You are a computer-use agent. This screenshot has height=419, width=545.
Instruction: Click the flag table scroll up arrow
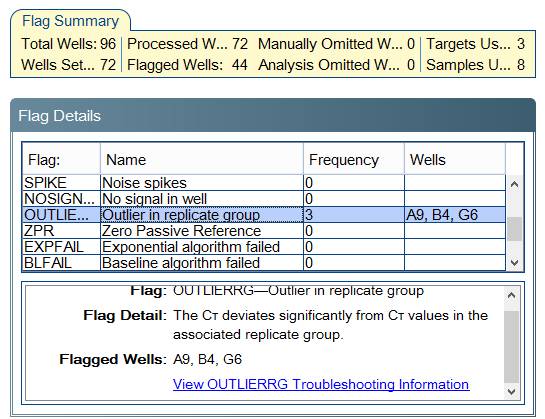(x=514, y=183)
